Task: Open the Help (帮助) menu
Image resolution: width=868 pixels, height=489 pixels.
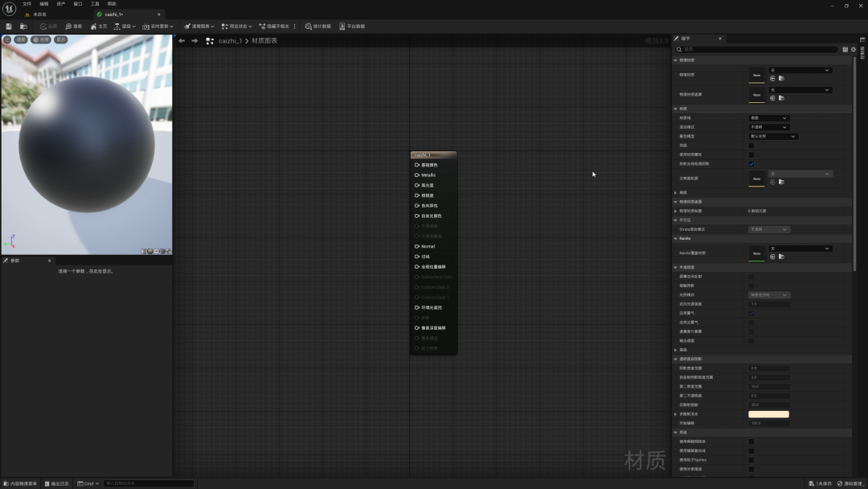Action: coord(112,4)
